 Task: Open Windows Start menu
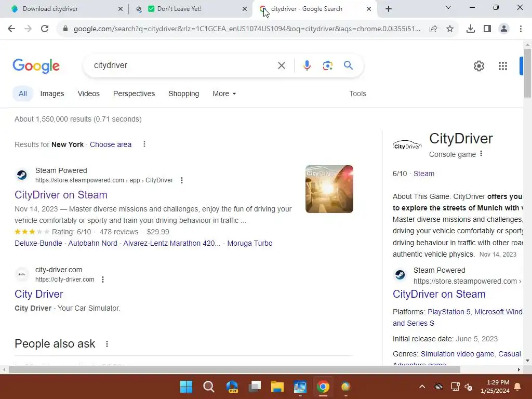186,387
